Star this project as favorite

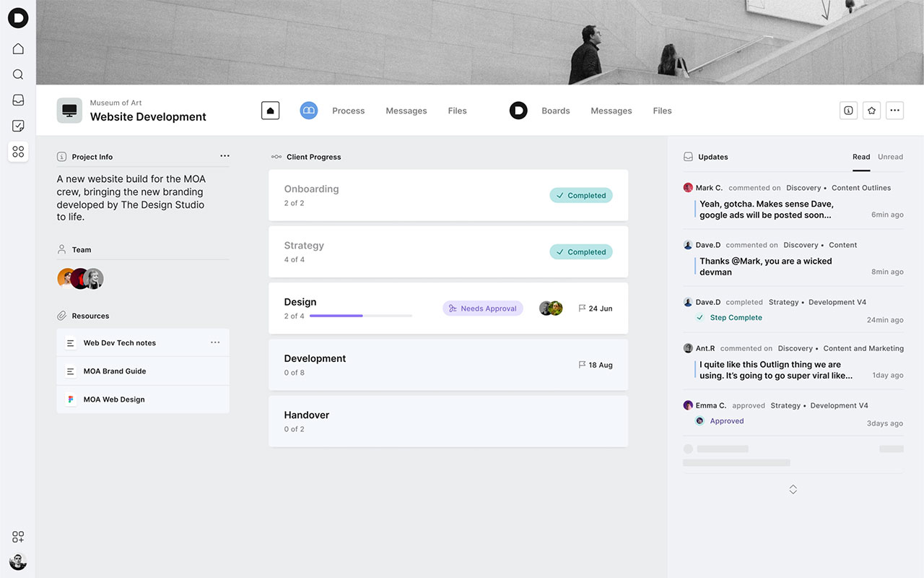click(871, 111)
